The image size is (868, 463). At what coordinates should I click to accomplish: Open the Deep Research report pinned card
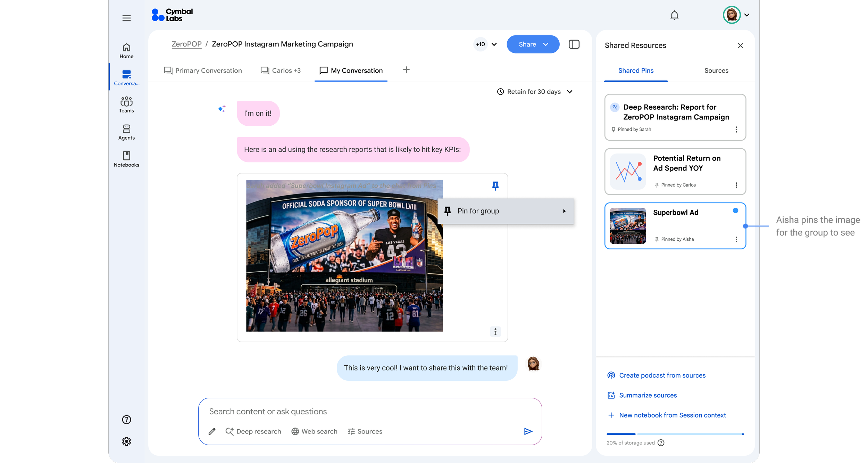(675, 117)
